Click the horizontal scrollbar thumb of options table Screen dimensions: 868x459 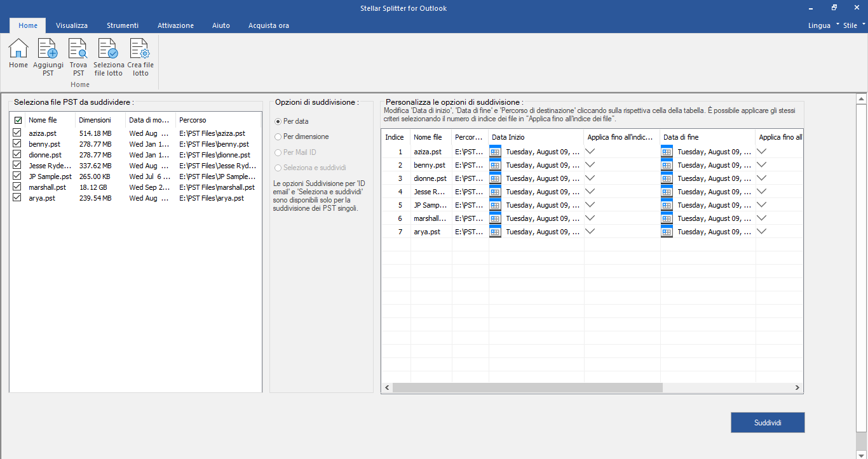click(527, 388)
